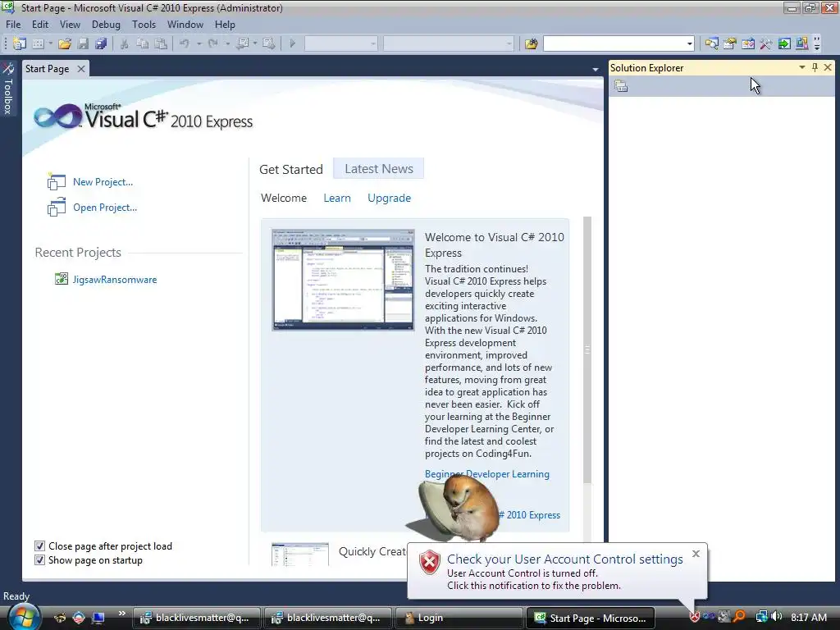This screenshot has height=630, width=840.
Task: Expand the Undo history dropdown arrow
Action: (199, 43)
